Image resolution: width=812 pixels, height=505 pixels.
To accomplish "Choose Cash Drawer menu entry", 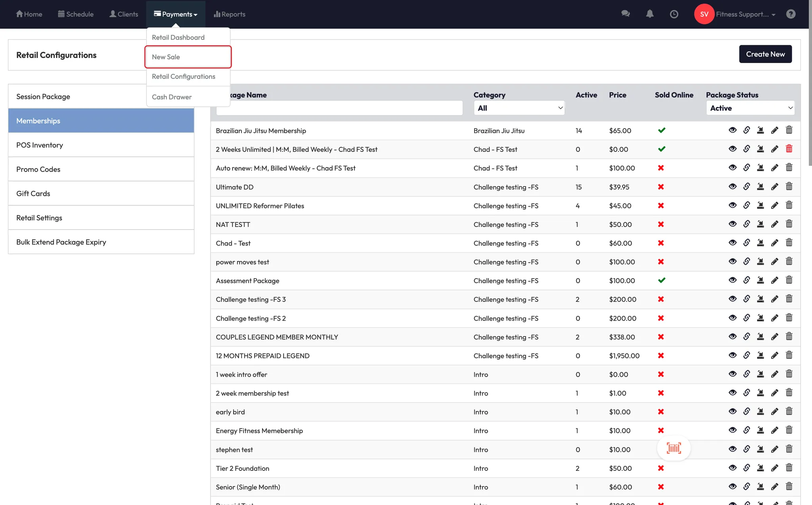I will 172,97.
